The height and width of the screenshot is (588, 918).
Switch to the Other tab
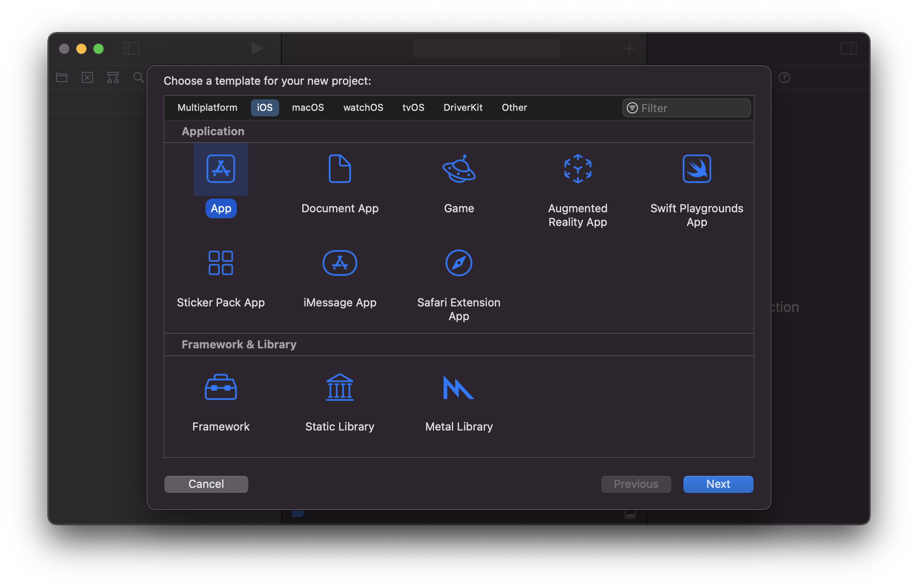pyautogui.click(x=515, y=107)
